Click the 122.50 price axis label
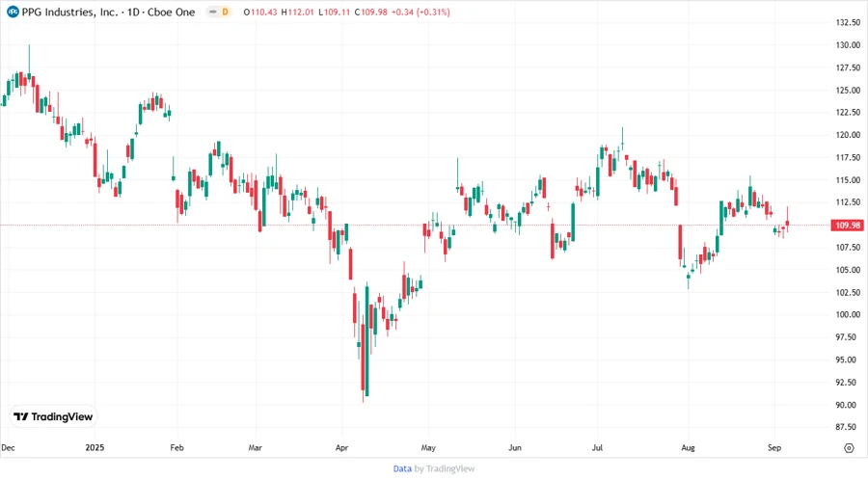 (x=848, y=112)
